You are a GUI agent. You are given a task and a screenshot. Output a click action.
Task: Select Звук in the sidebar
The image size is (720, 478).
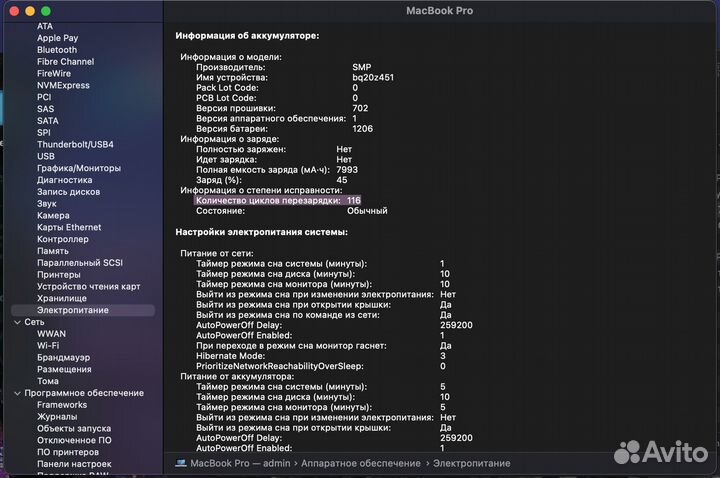pos(46,204)
